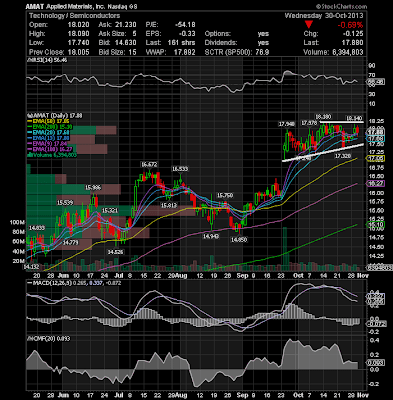This screenshot has width=393, height=400.
Task: Select the blue EMA(13) legend entry
Action: point(48,138)
